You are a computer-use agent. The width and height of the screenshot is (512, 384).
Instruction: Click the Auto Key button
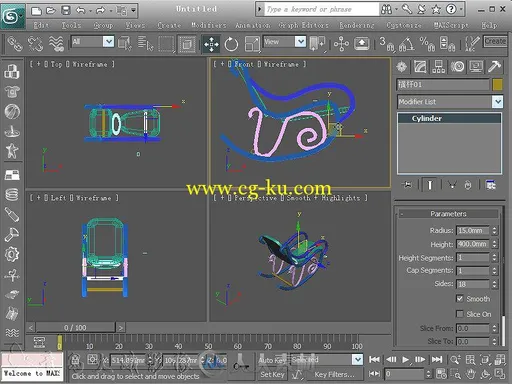[272, 360]
